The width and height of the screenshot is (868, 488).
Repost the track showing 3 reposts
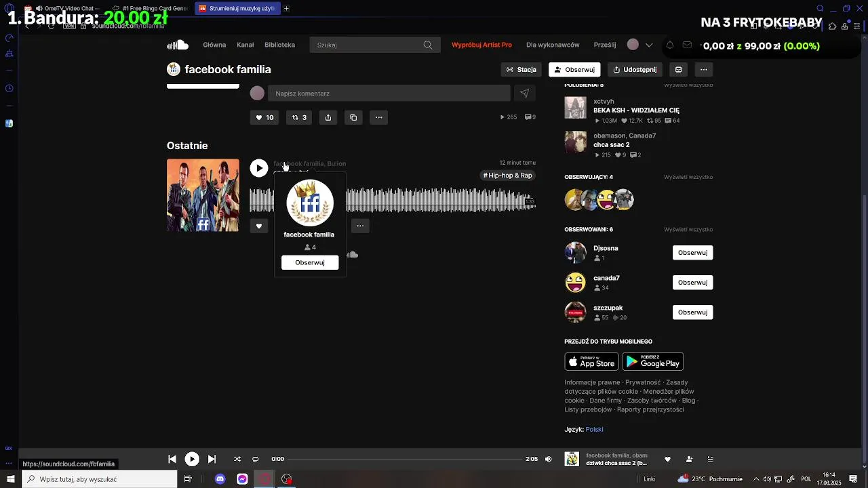point(299,117)
